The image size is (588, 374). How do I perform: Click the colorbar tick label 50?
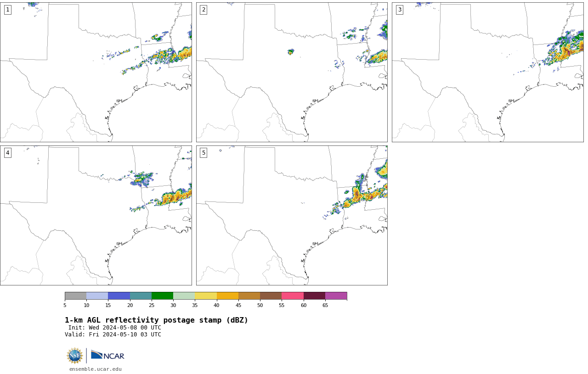[x=260, y=305]
